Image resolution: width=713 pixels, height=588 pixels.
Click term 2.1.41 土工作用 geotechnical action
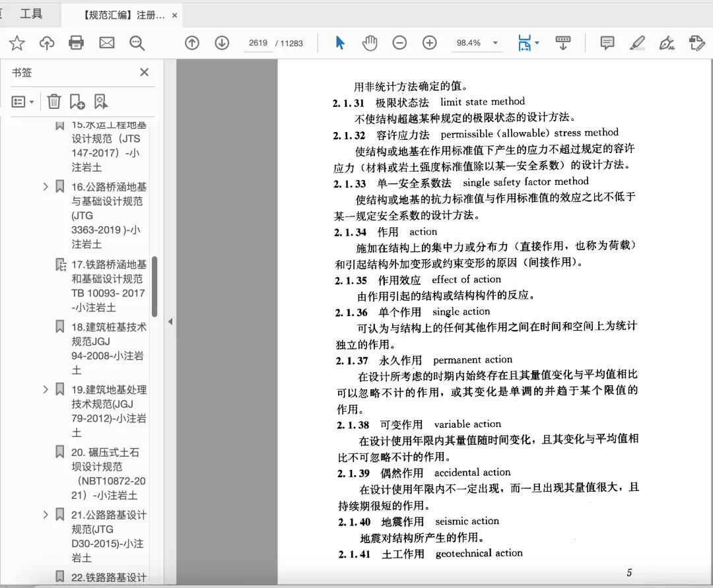(430, 554)
